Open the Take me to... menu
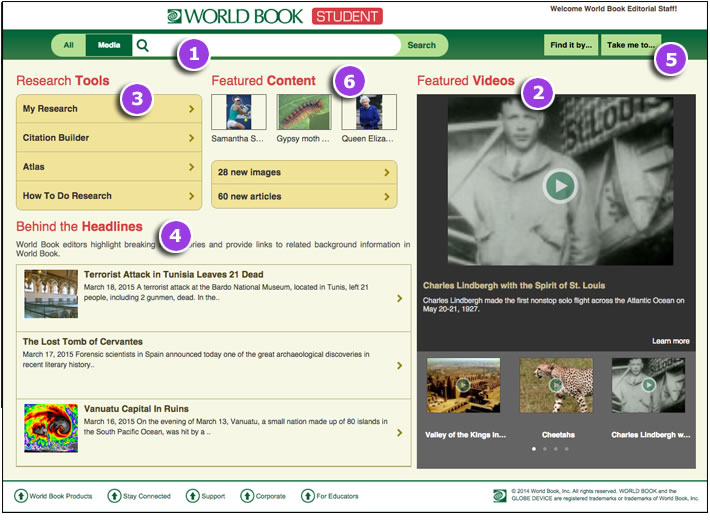This screenshot has height=520, width=710. pos(631,45)
